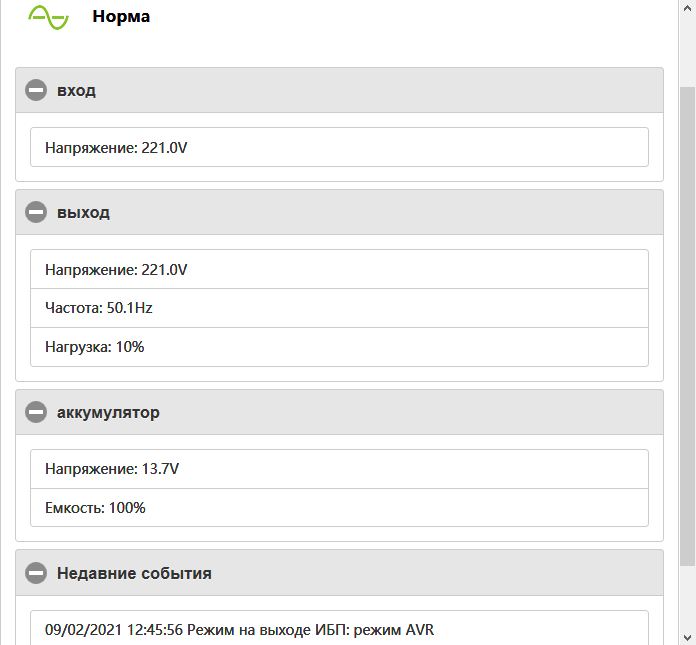
Task: Click the Норма status label
Action: pyautogui.click(x=121, y=17)
